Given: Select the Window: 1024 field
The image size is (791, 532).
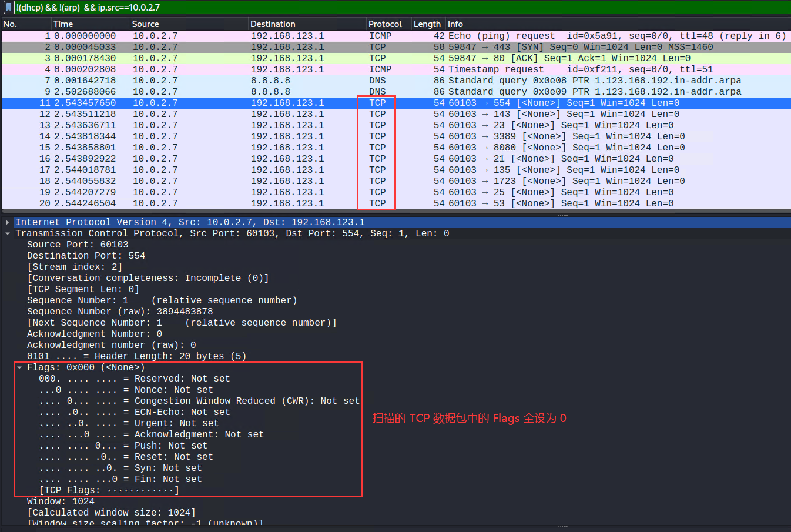Looking at the screenshot, I should pyautogui.click(x=61, y=501).
